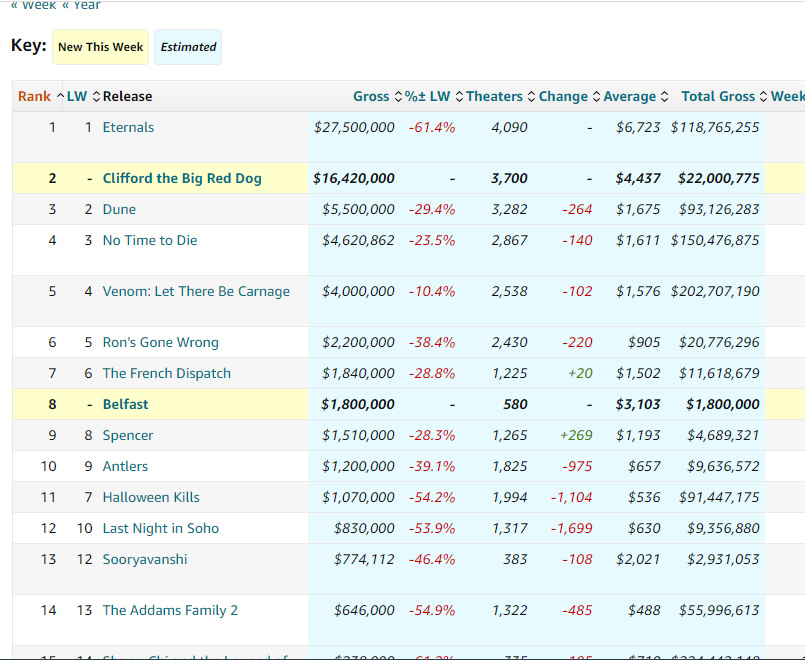The image size is (805, 660).
Task: Select Eternals theaters count 4,090
Action: [509, 127]
